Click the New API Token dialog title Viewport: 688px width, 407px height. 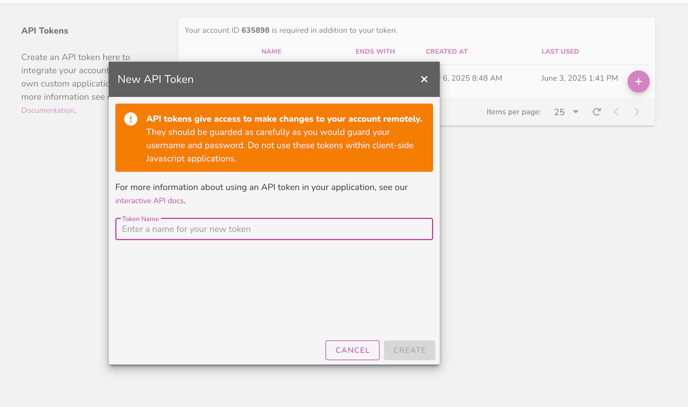(x=155, y=79)
